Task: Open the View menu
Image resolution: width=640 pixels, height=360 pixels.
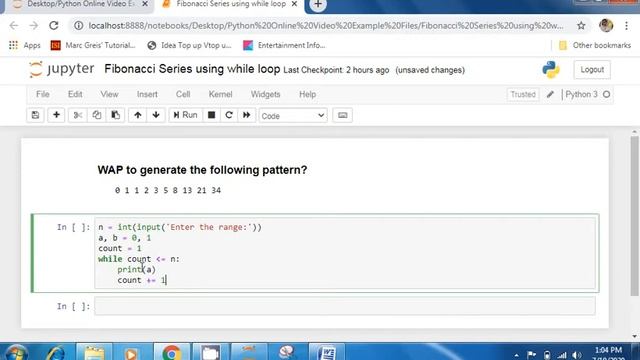Action: (x=109, y=94)
